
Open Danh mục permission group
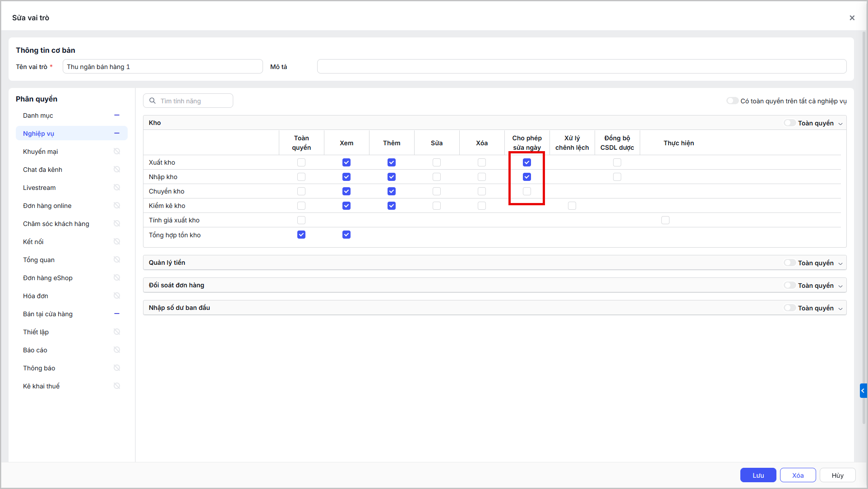click(72, 115)
